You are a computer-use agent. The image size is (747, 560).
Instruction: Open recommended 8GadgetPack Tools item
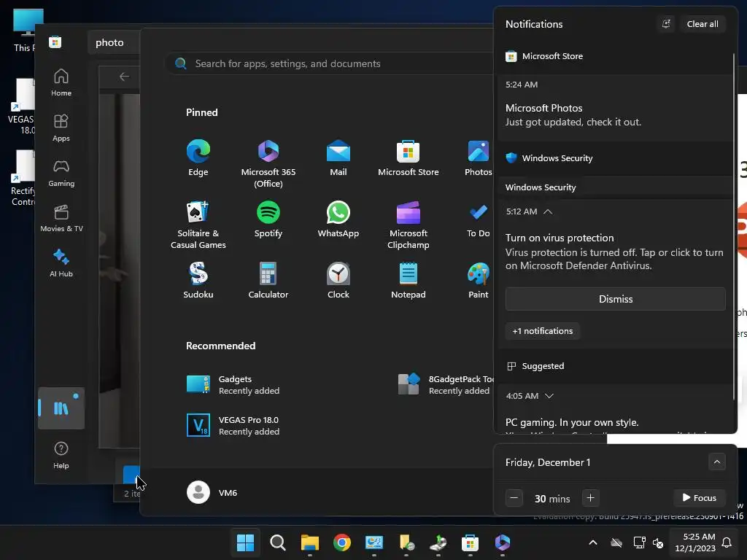[446, 385]
